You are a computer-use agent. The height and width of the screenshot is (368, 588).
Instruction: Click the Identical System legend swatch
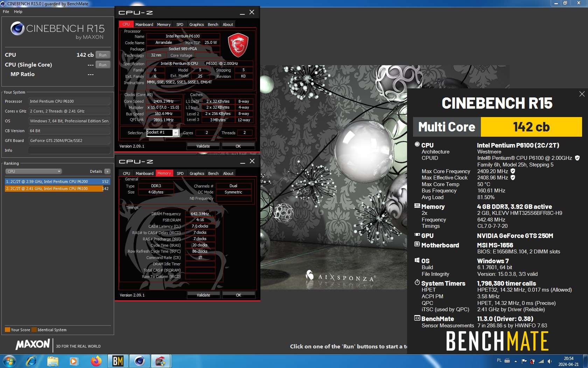34,330
